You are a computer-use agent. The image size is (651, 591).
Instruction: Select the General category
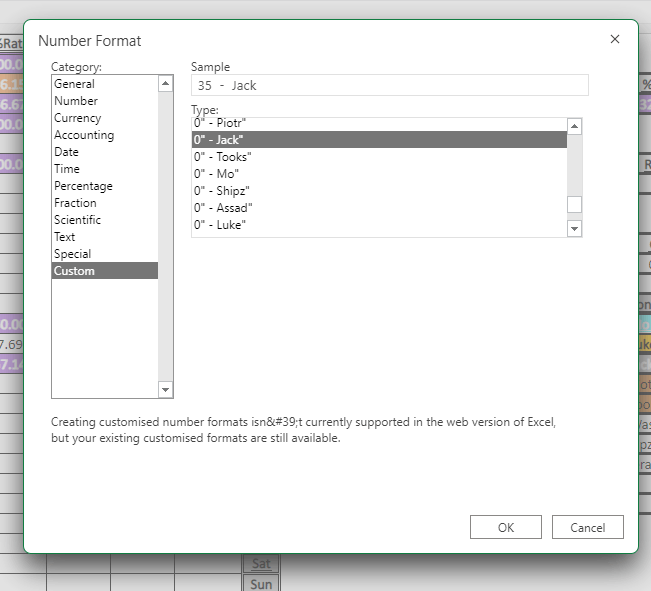tap(105, 84)
